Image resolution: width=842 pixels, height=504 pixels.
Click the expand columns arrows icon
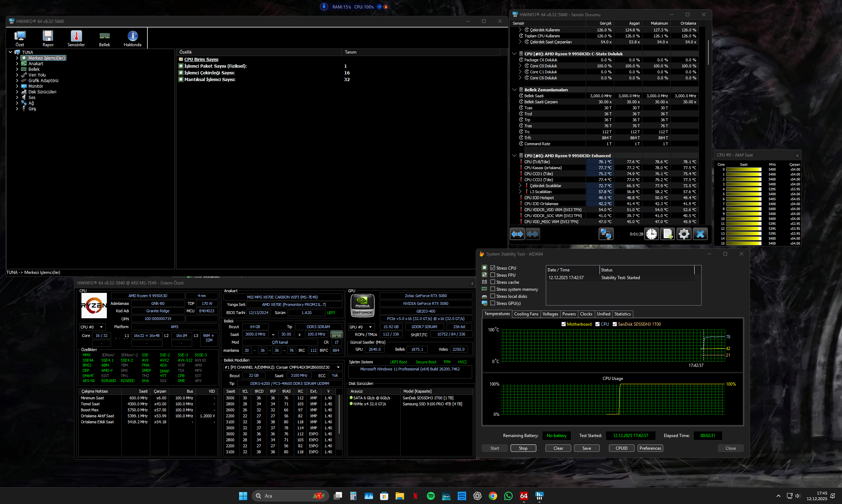click(517, 234)
